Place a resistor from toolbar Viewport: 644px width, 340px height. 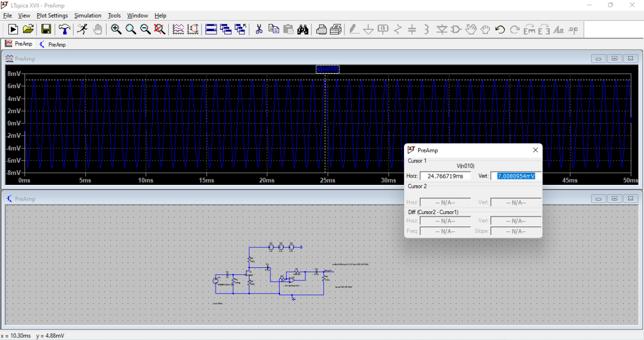(x=398, y=29)
